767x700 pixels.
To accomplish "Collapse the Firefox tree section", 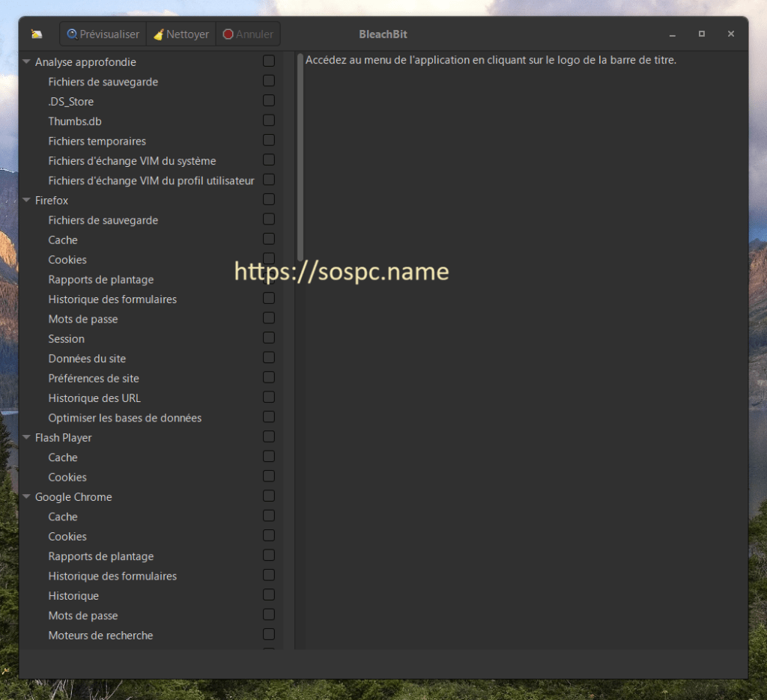I will pos(27,201).
